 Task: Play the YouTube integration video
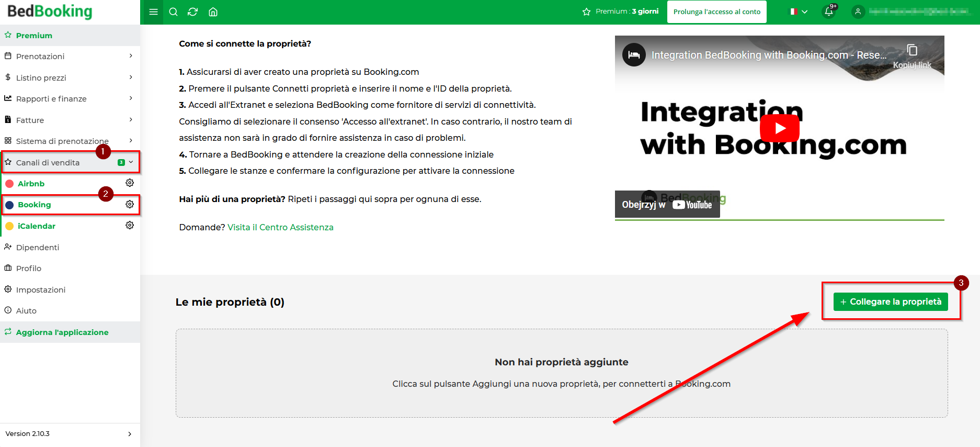779,128
